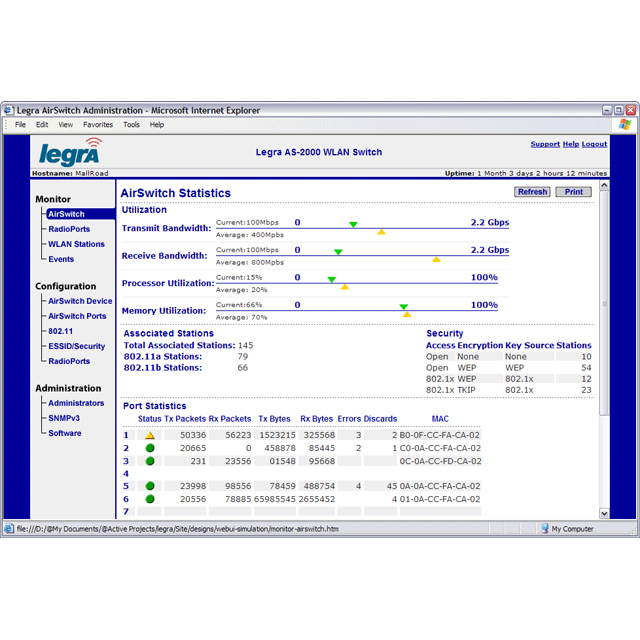Open Events in sidebar
640x640 pixels.
(61, 259)
